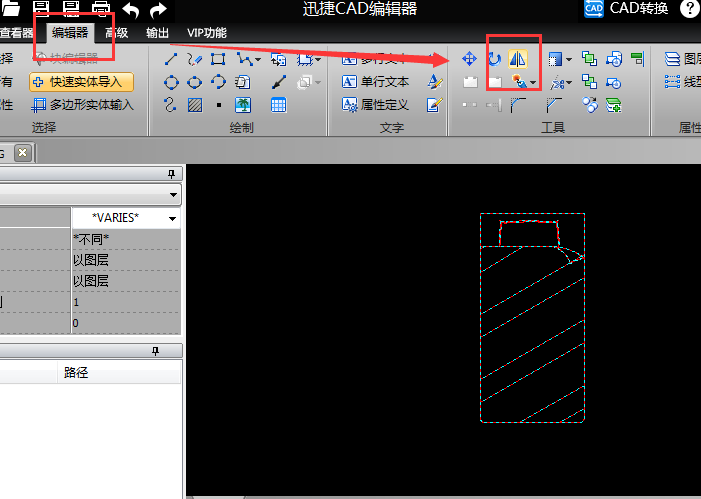Close the open drawing document tab

[x=22, y=153]
